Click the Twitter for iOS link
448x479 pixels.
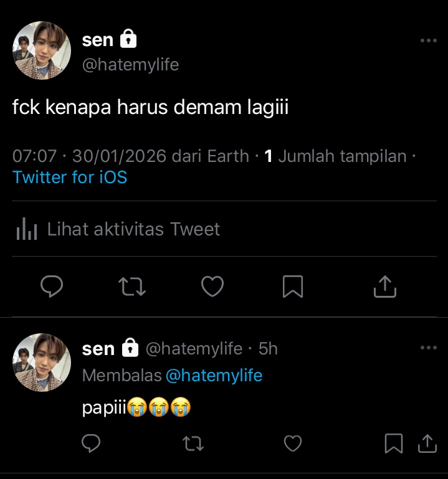coord(70,177)
